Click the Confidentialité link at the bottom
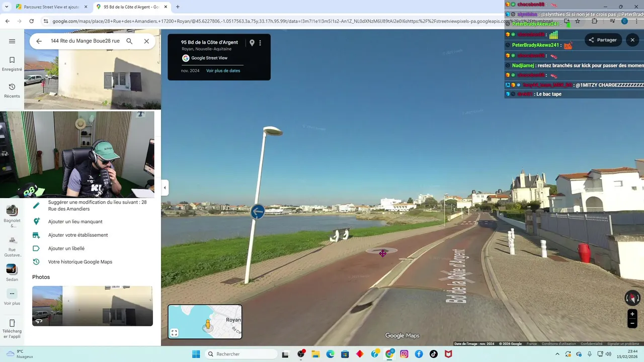The image size is (644, 362). point(591,344)
